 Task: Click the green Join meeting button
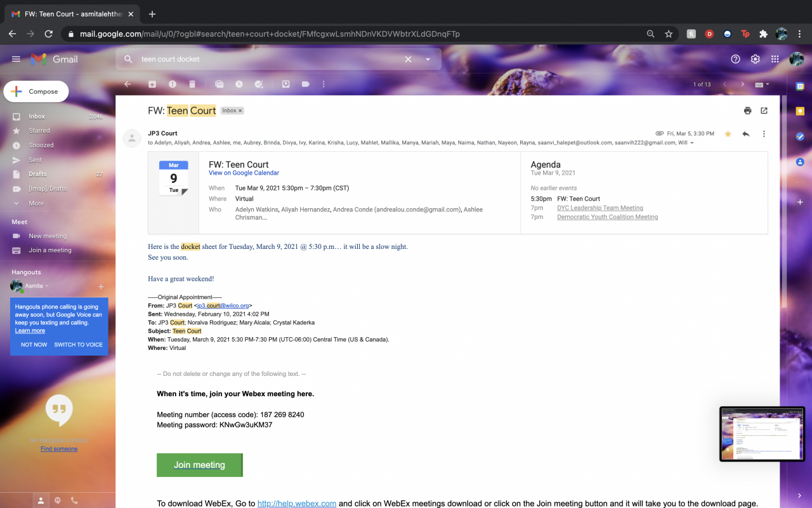pyautogui.click(x=199, y=465)
